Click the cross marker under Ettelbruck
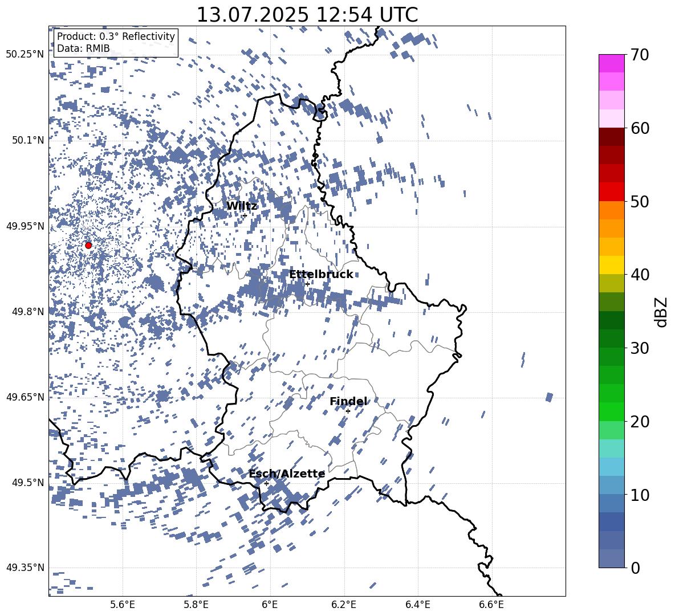 307,284
